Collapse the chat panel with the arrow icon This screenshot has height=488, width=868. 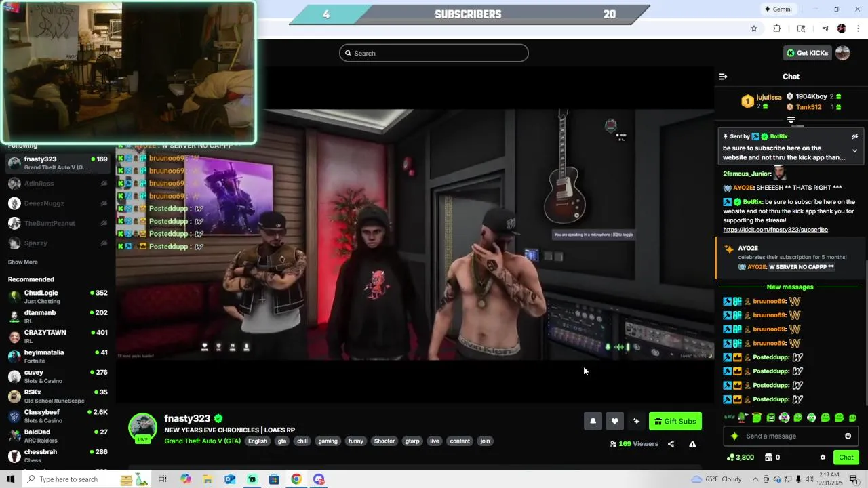723,77
